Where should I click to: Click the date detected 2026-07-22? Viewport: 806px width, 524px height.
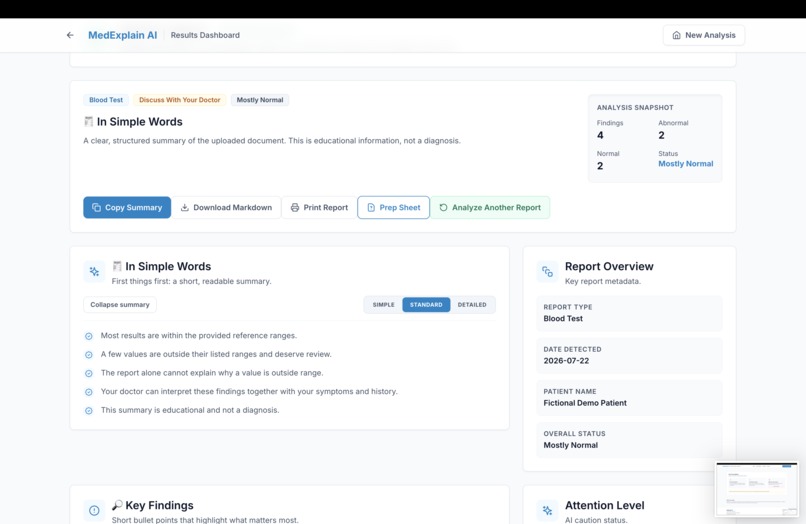coord(566,360)
